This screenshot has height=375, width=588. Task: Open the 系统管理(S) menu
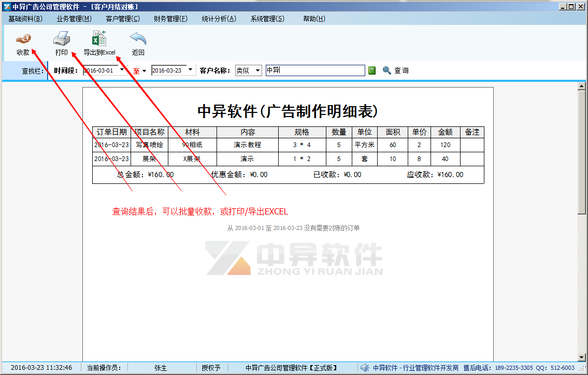[267, 18]
